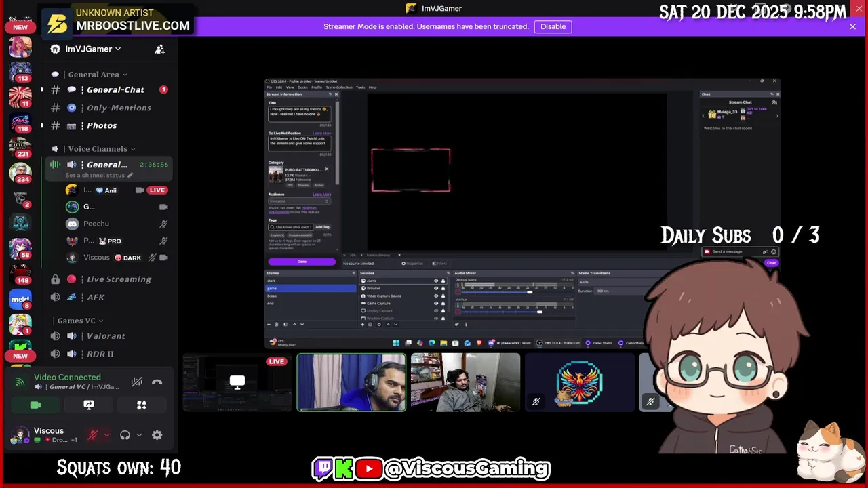This screenshot has width=868, height=488.
Task: Toggle the green camera button
Action: 35,405
